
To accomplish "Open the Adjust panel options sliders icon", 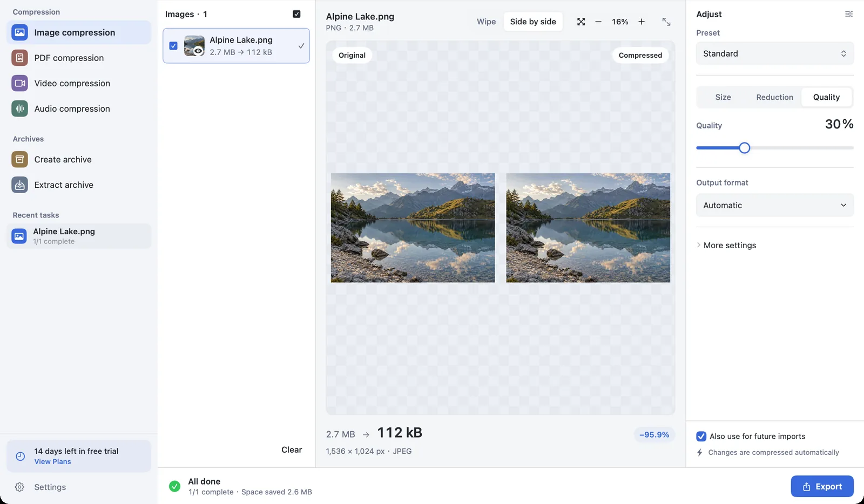I will (849, 14).
